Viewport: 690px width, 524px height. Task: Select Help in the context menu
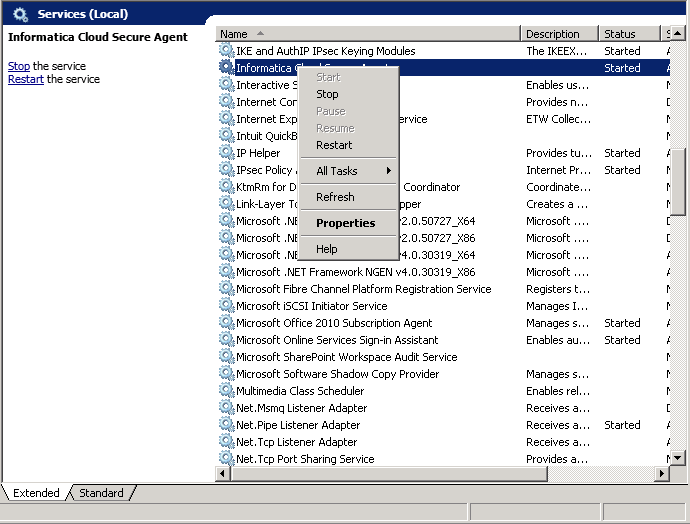pyautogui.click(x=327, y=249)
